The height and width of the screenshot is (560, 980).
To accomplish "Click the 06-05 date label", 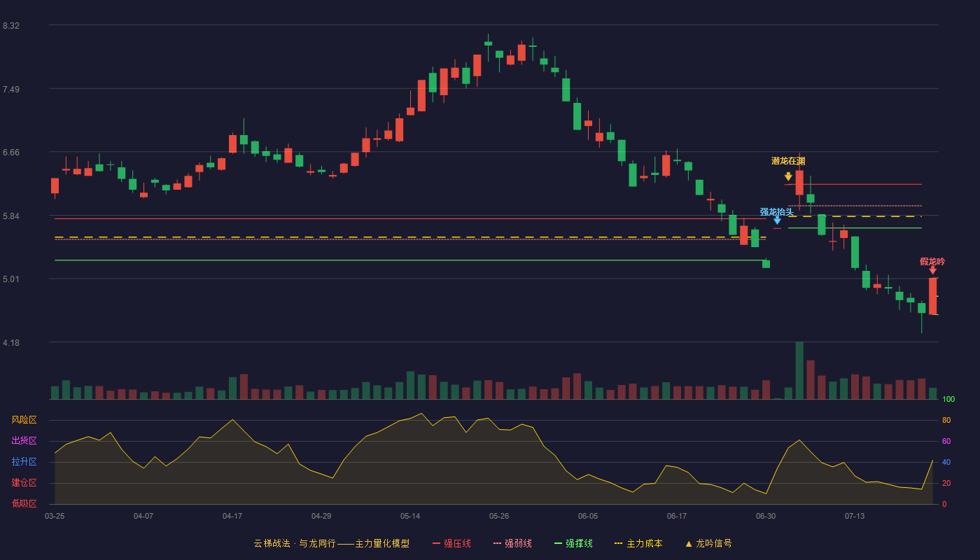I will click(588, 516).
